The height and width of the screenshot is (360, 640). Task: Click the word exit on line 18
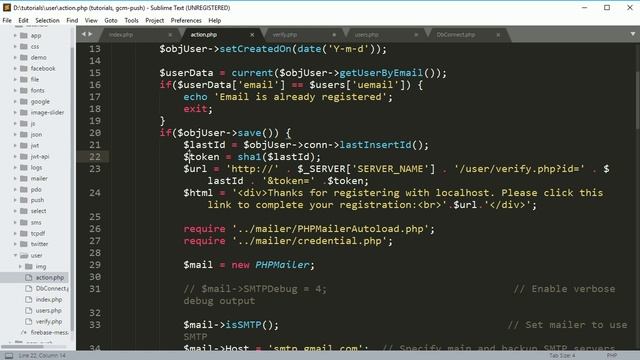[195, 109]
